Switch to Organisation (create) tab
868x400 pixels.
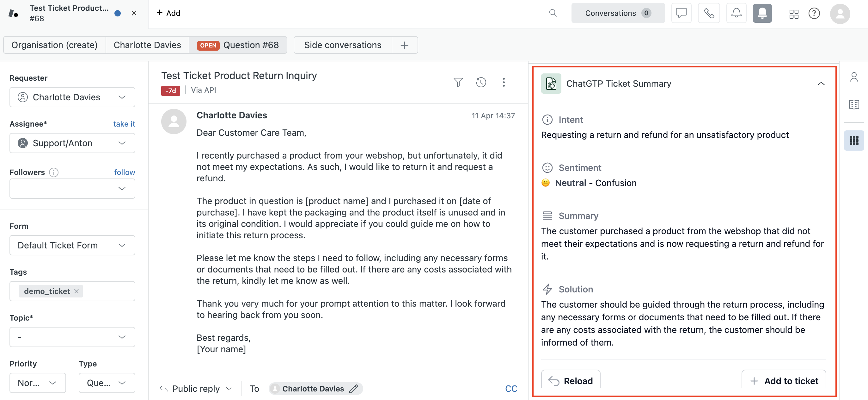(54, 45)
